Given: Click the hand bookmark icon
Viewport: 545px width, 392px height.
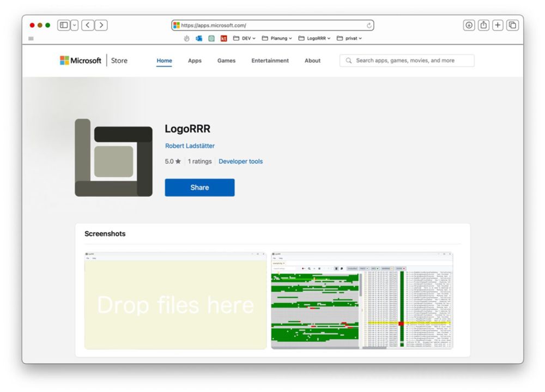Looking at the screenshot, I should pyautogui.click(x=186, y=38).
